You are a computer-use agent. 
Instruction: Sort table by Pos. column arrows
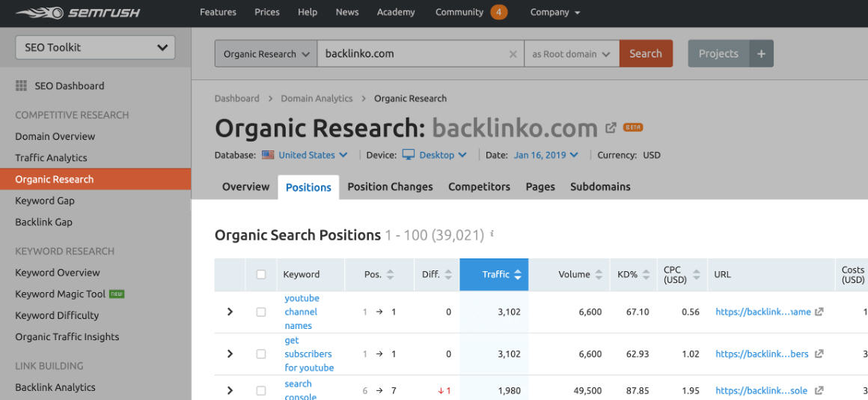(x=391, y=274)
